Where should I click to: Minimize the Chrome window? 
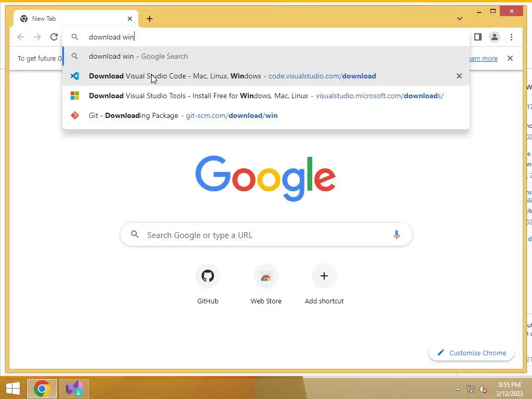point(478,11)
